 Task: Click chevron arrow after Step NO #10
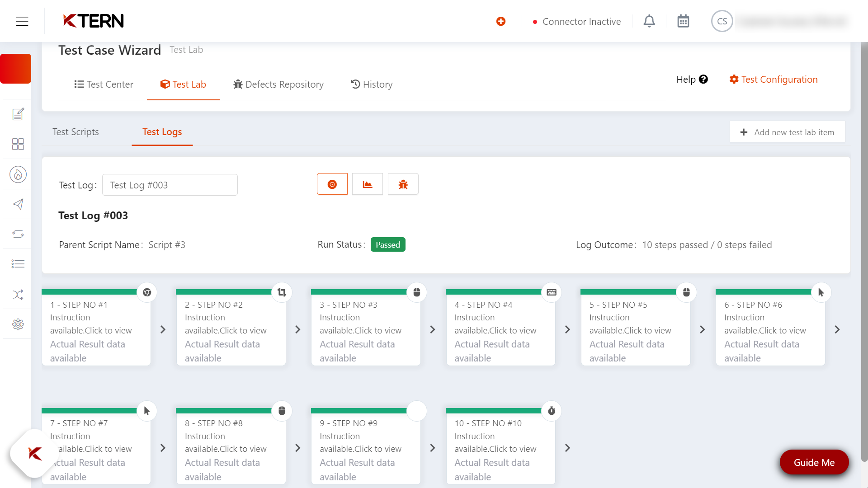click(x=568, y=448)
